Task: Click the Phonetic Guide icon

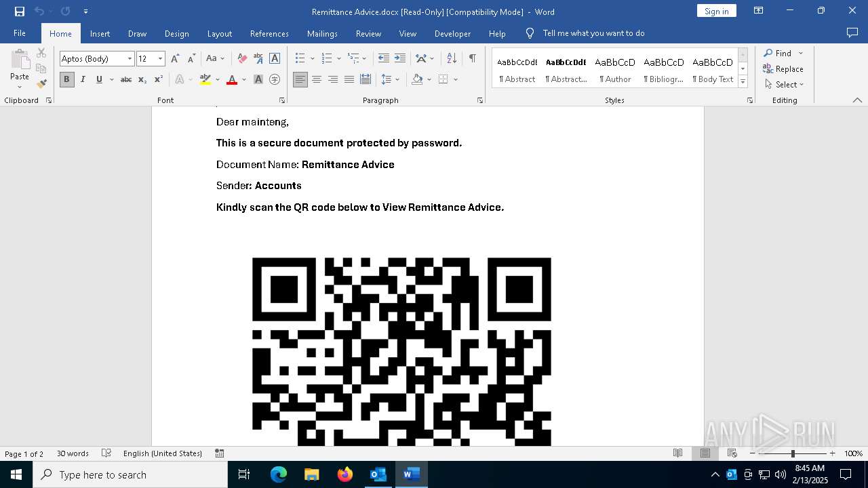Action: pyautogui.click(x=258, y=59)
